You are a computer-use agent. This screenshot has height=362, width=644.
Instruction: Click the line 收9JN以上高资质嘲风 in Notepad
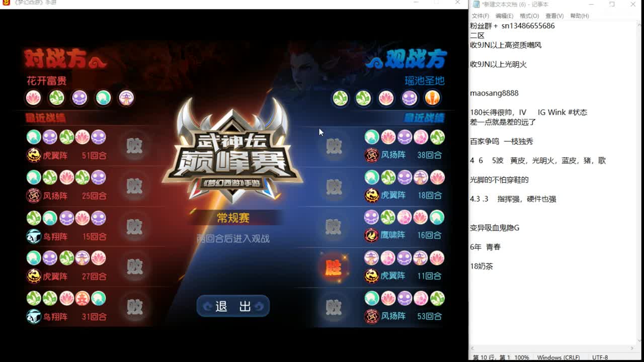tap(506, 45)
